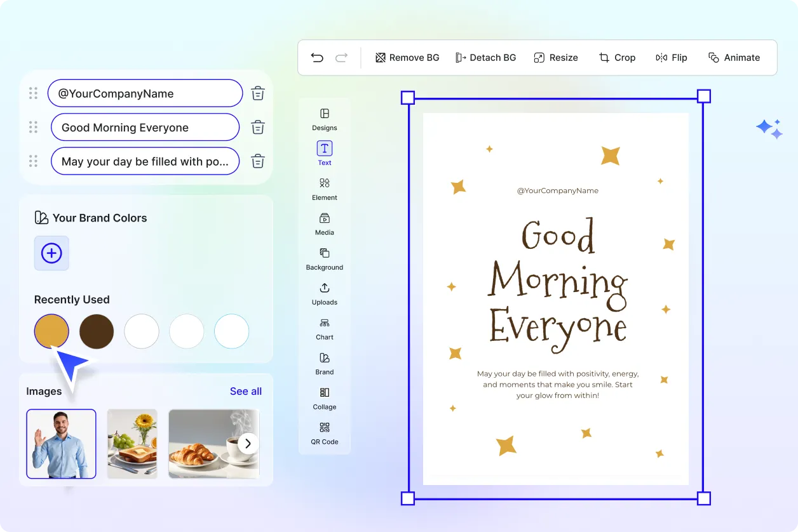
Task: Click the Undo arrow
Action: tap(317, 57)
